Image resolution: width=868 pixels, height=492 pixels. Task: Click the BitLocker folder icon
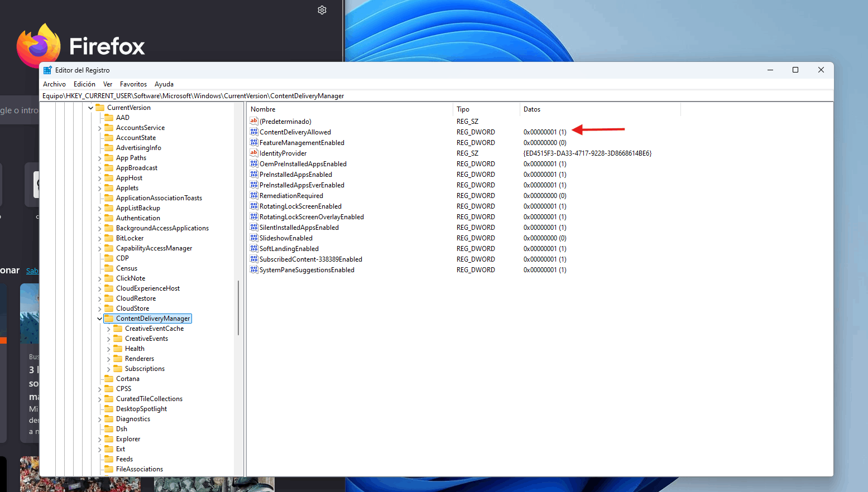[109, 238]
